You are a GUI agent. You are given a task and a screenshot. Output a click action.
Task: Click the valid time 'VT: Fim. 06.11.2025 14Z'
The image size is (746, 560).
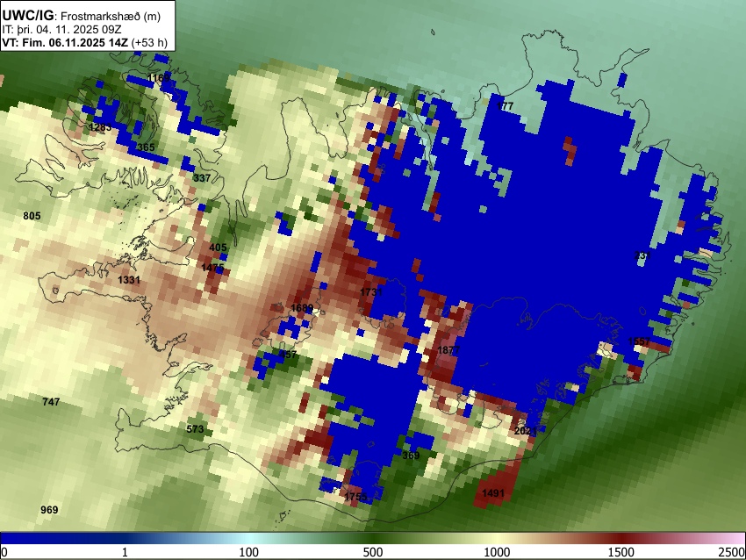[x=65, y=42]
